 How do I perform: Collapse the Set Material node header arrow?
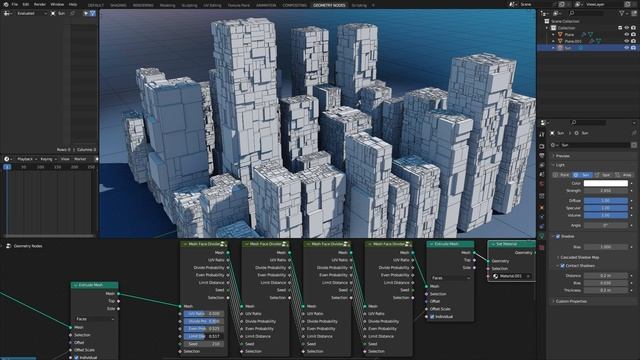(493, 244)
